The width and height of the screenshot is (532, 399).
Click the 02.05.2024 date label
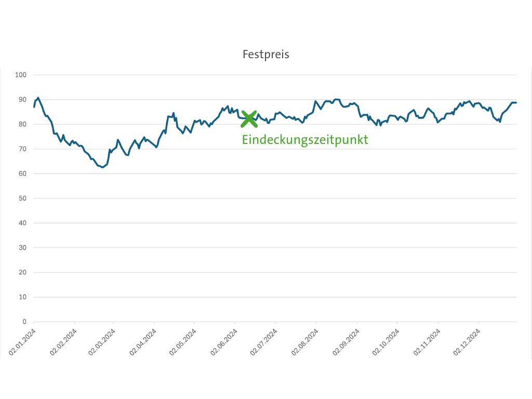(183, 341)
